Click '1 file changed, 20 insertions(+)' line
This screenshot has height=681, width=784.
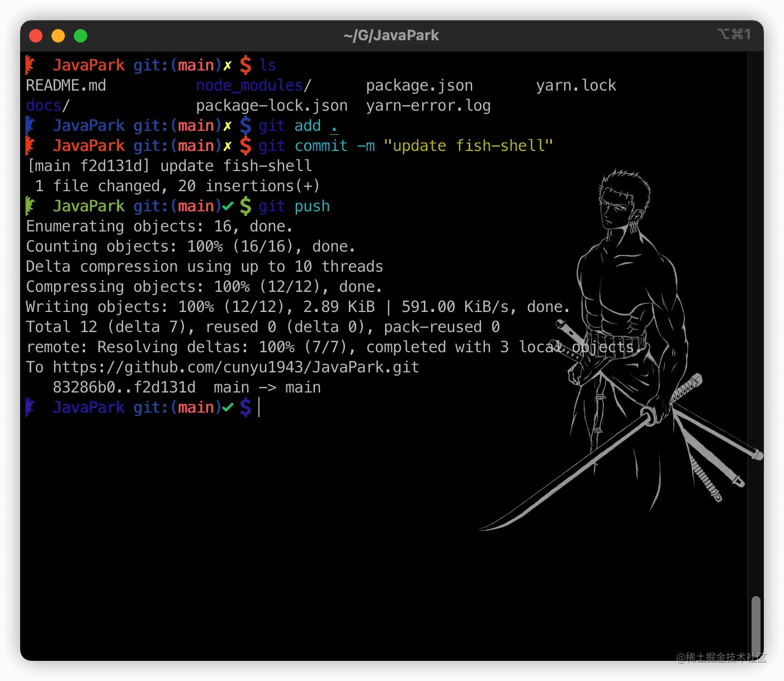click(x=177, y=186)
